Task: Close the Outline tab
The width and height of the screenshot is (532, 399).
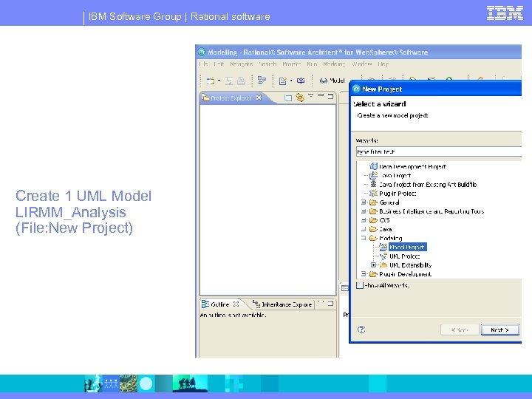Action: click(x=236, y=304)
